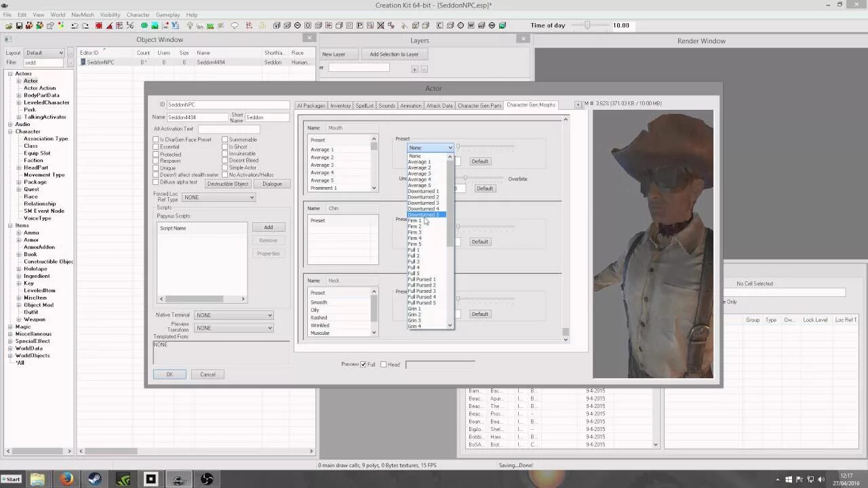This screenshot has height=488, width=868.
Task: Click the last green cube toolbar icon
Action: 502,26
